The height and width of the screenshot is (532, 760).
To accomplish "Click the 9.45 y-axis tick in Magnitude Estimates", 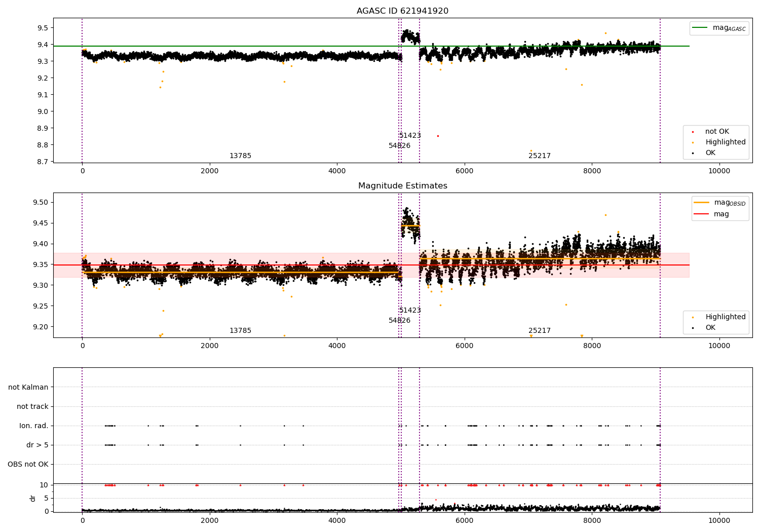I will point(41,223).
